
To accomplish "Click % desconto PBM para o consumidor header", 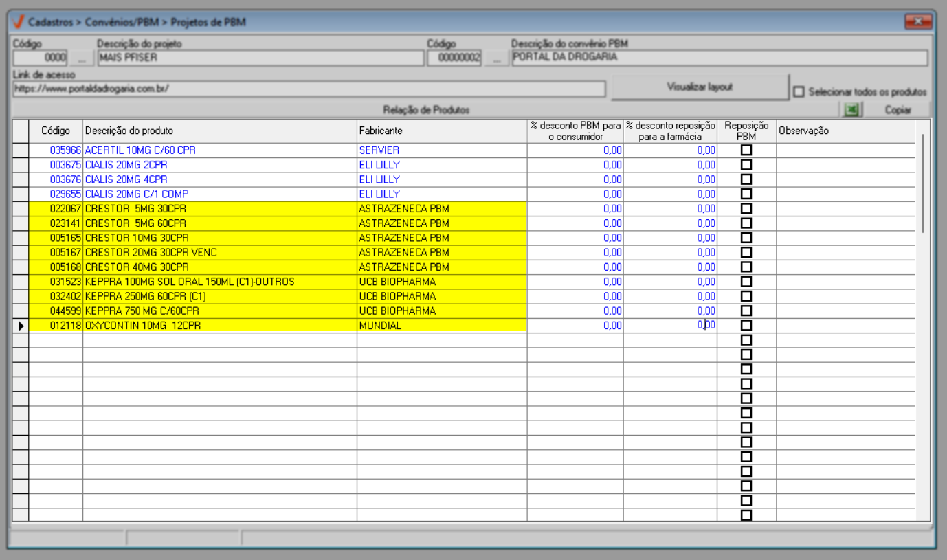I will [x=575, y=131].
